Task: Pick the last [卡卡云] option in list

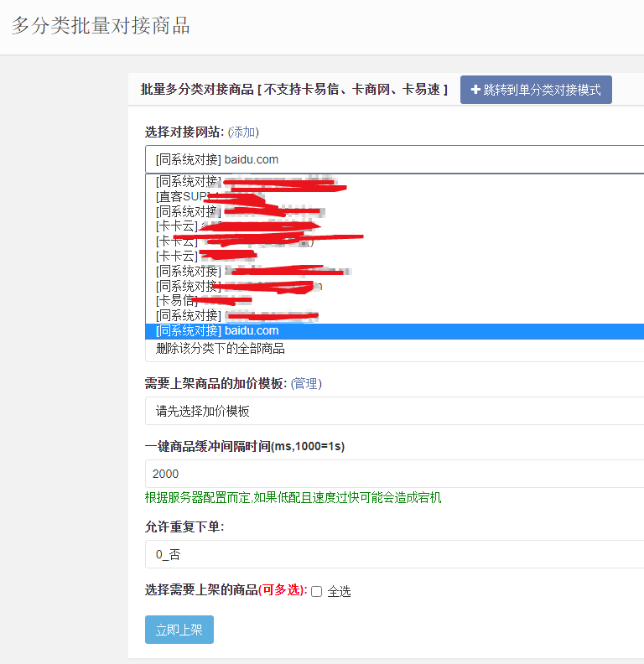Action: click(x=177, y=256)
